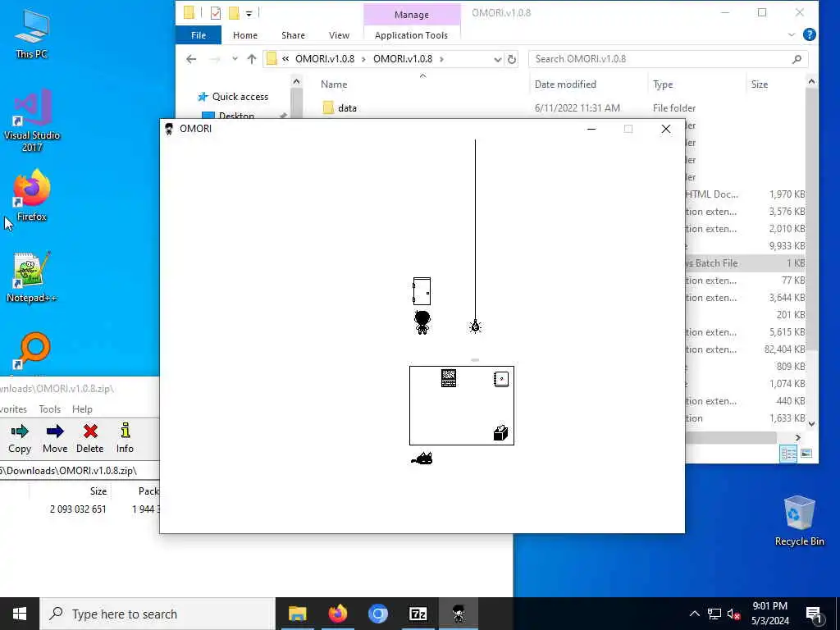
Task: Click taskbar Type here to search box
Action: point(157,614)
